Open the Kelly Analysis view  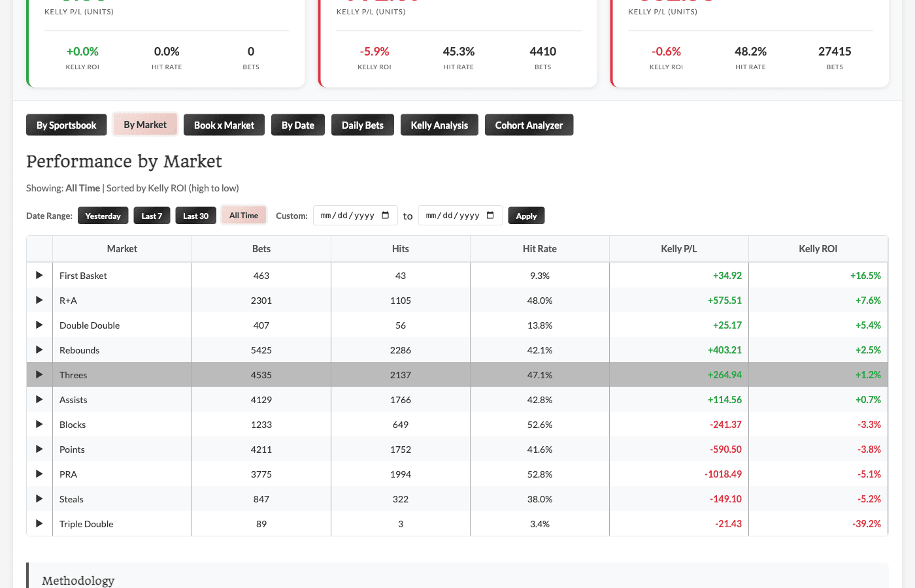click(x=439, y=124)
